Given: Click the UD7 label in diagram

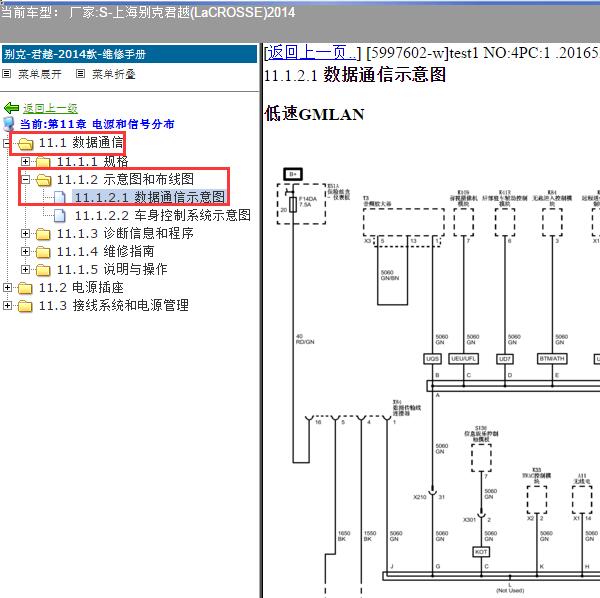Looking at the screenshot, I should coord(505,359).
